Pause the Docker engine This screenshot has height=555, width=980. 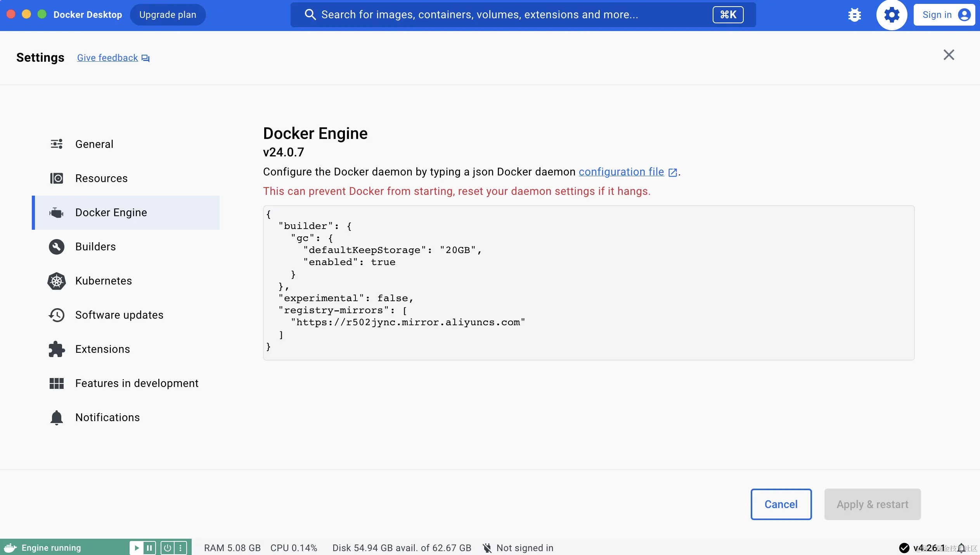coord(149,548)
